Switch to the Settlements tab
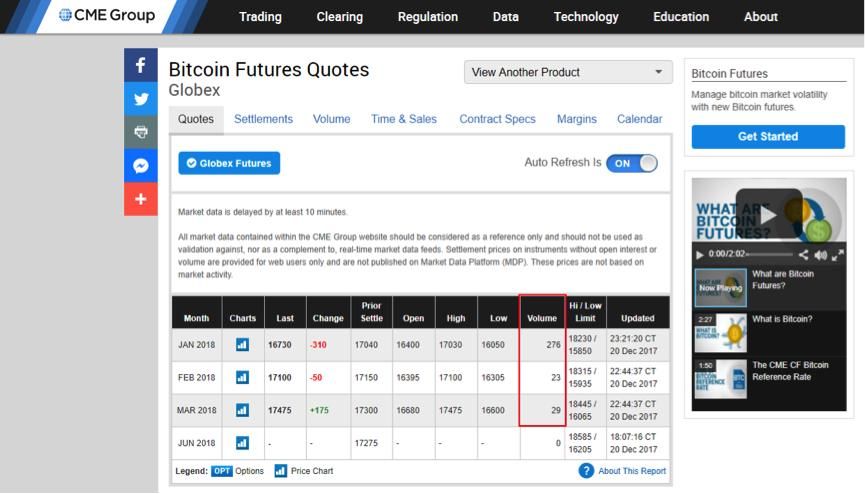Viewport: 865px width, 494px height. tap(263, 119)
